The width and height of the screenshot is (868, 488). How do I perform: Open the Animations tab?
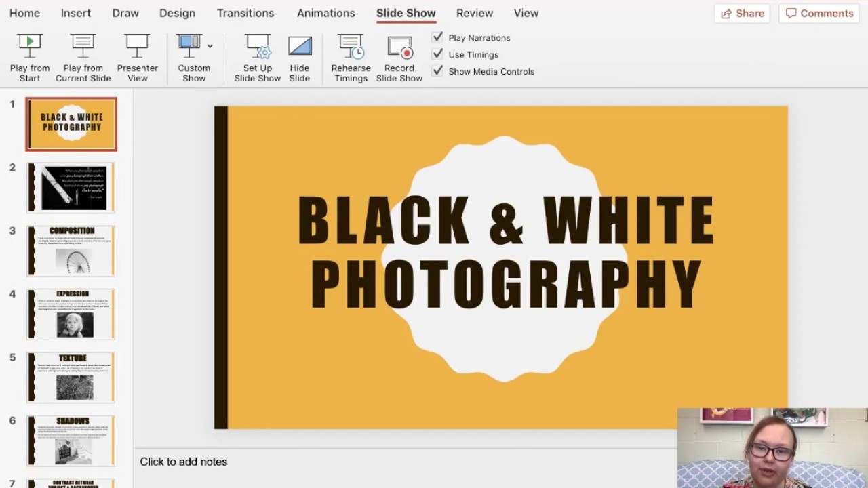pos(325,13)
